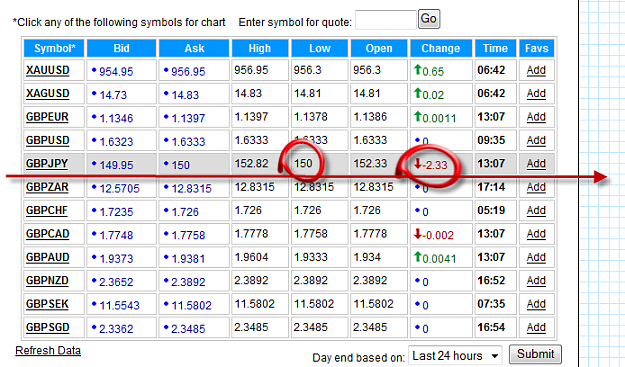Add GBPCHF to favorites

click(x=536, y=210)
